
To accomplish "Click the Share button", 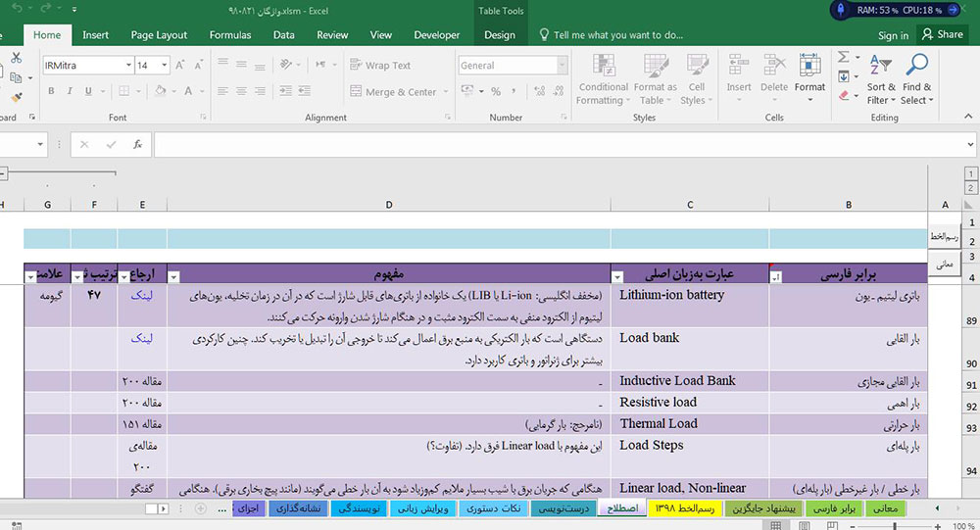I will (x=943, y=34).
